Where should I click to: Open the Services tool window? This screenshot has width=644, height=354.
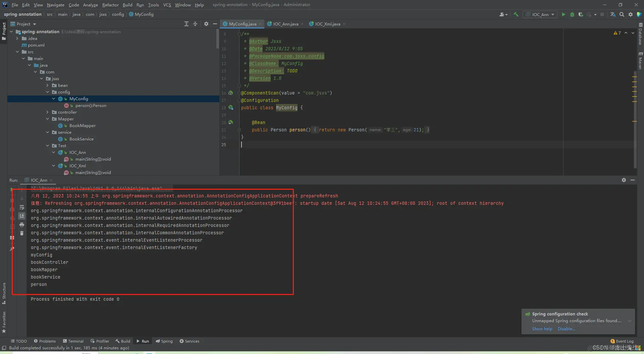(x=190, y=341)
